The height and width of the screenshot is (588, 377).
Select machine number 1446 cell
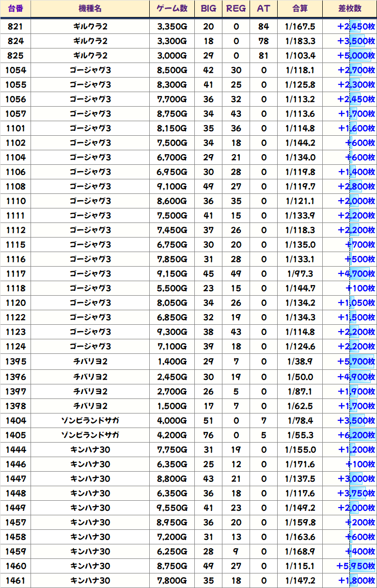[16, 464]
